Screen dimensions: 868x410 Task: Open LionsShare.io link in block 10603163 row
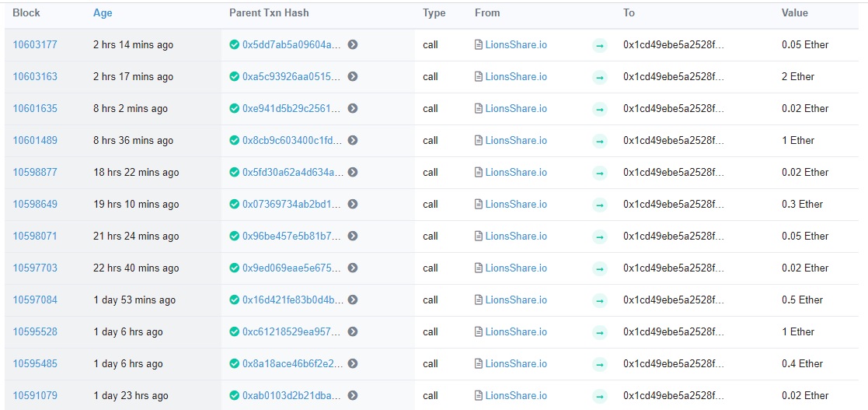click(x=516, y=76)
